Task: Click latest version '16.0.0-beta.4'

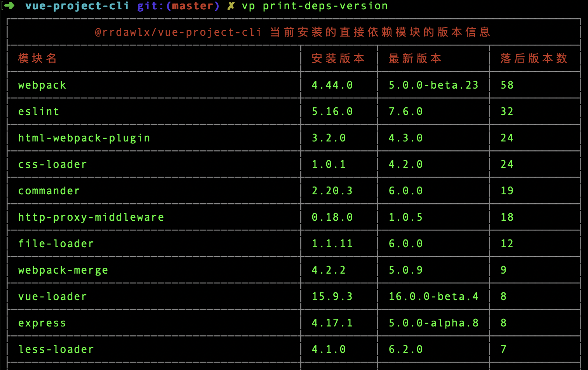Action: [434, 297]
